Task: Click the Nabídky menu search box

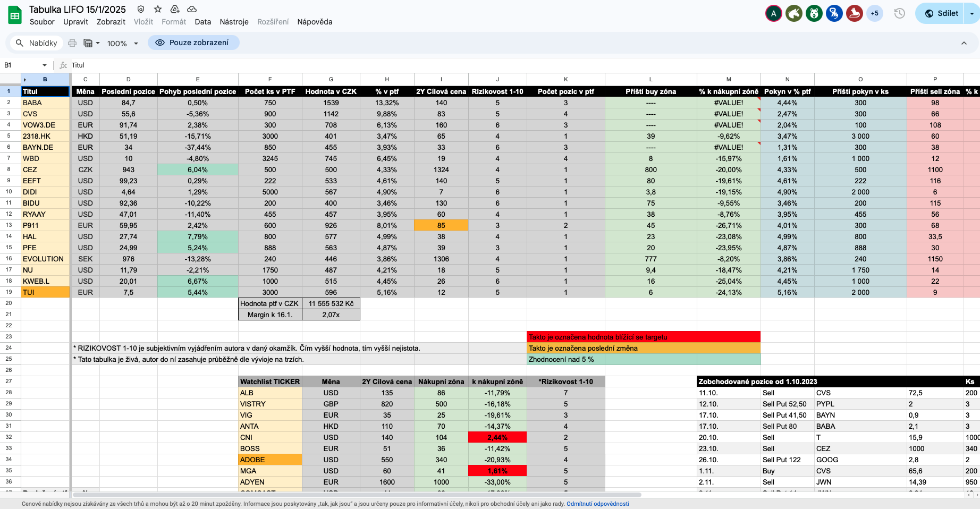Action: 36,43
